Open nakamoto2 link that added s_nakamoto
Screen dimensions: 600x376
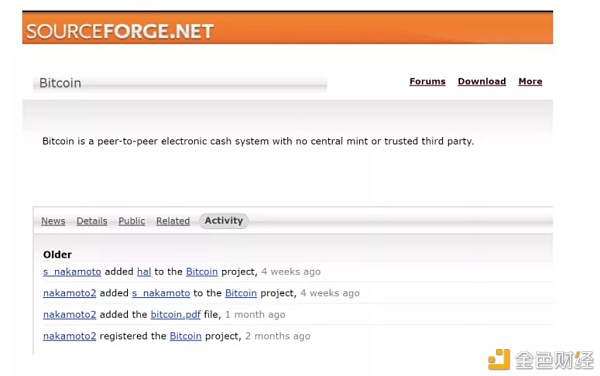click(x=70, y=293)
